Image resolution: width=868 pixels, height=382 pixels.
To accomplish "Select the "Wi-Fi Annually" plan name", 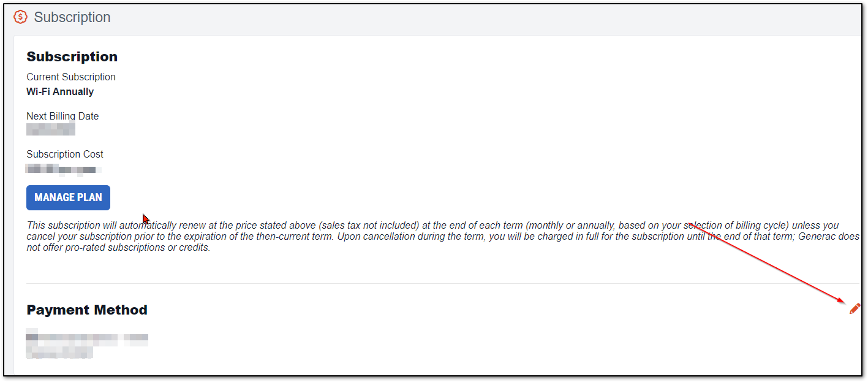I will (60, 91).
